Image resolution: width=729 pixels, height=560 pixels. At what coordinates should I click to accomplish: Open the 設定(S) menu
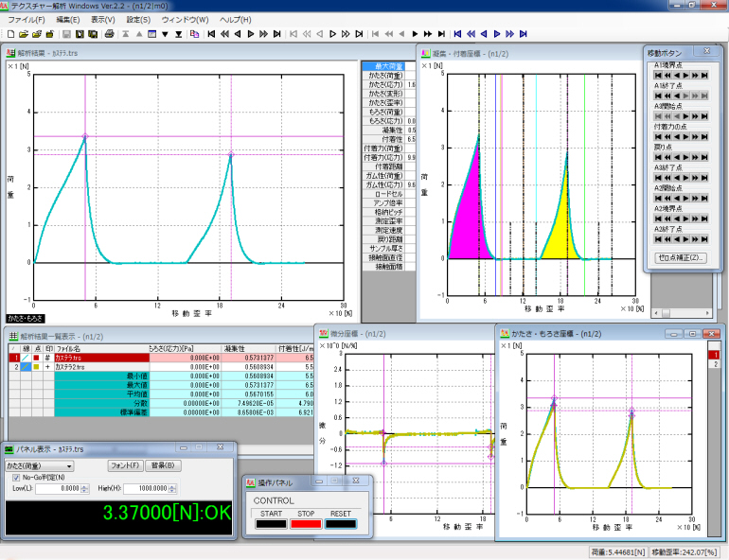138,19
